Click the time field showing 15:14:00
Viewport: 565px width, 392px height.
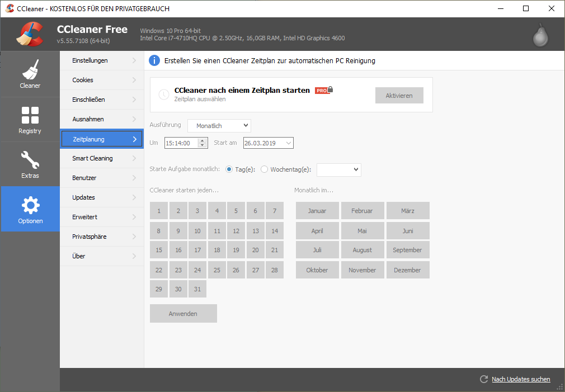(x=181, y=143)
